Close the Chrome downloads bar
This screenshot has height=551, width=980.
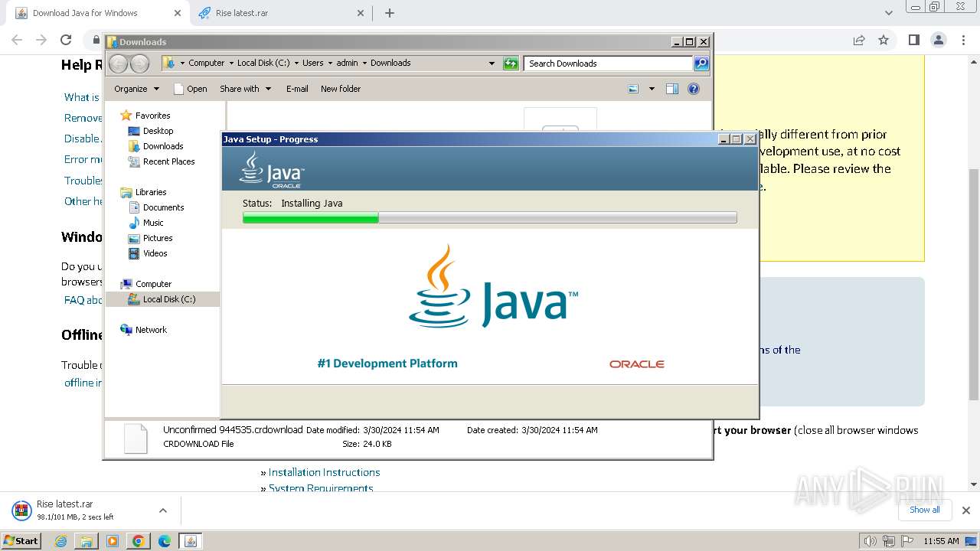click(x=966, y=510)
